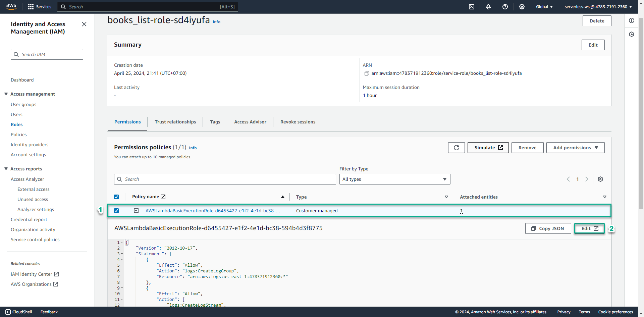The height and width of the screenshot is (317, 644).
Task: Close the IAM navigation panel
Action: click(x=84, y=24)
